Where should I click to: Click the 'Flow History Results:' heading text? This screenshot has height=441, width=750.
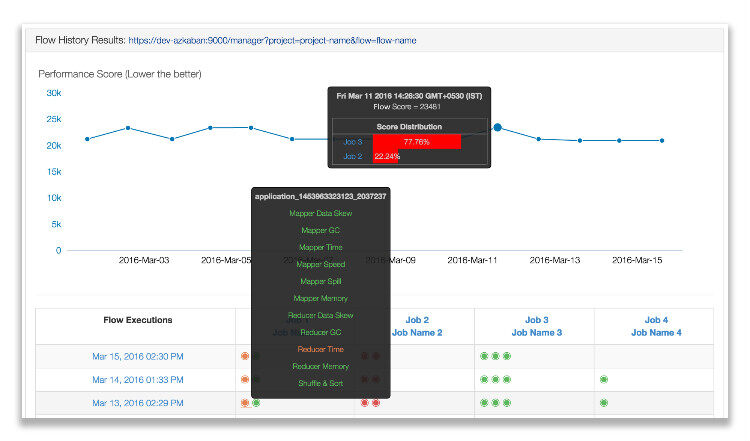[80, 40]
